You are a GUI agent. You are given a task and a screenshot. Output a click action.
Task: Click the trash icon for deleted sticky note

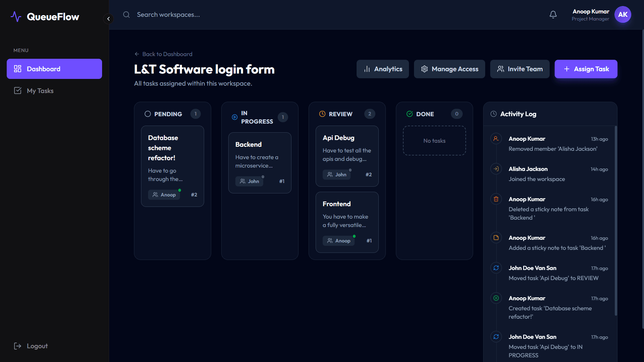[496, 199]
